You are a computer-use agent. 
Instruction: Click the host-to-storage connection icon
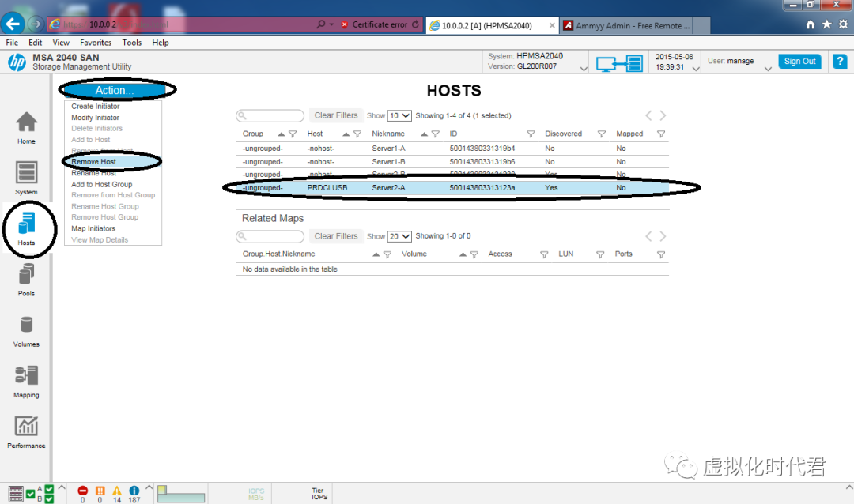click(x=619, y=64)
